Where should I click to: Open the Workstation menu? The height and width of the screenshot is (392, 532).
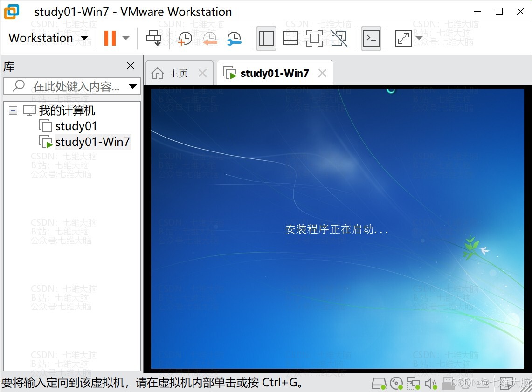(48, 38)
